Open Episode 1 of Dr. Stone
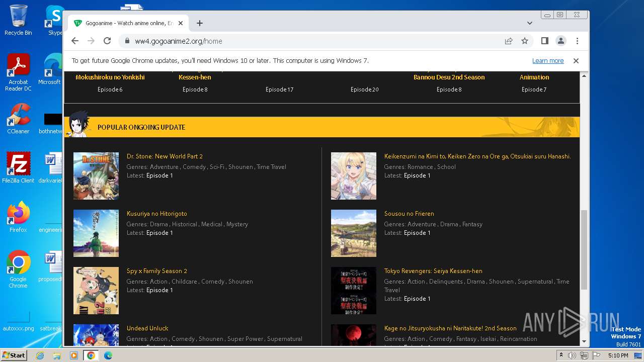The width and height of the screenshot is (644, 362). 159,175
